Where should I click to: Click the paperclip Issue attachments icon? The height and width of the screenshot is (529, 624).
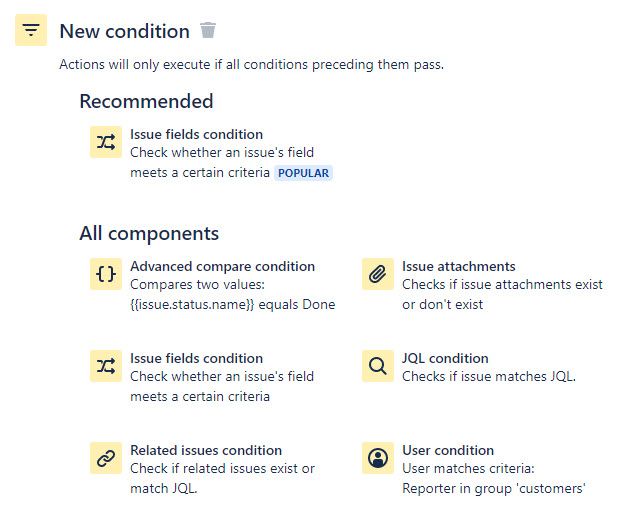(x=378, y=274)
